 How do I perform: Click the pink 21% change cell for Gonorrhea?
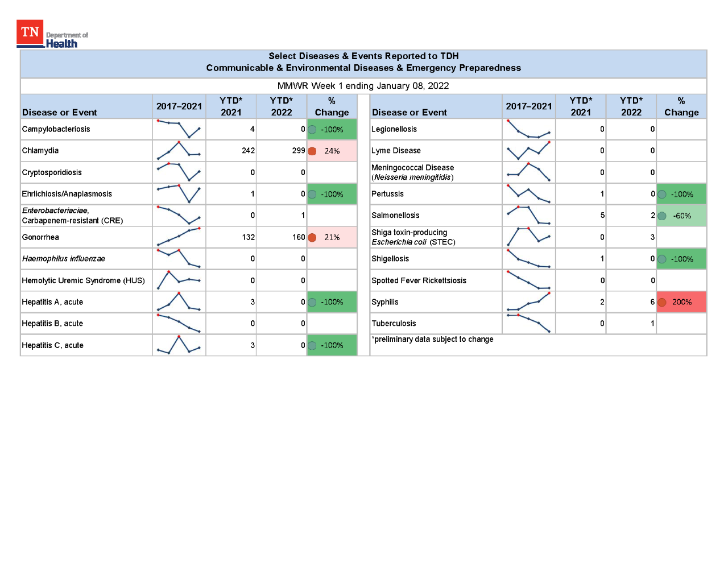pos(332,237)
